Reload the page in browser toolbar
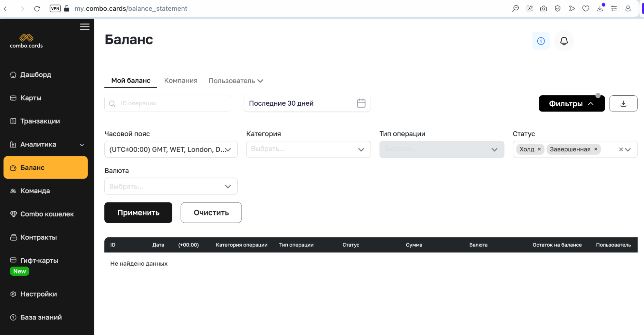 click(37, 9)
